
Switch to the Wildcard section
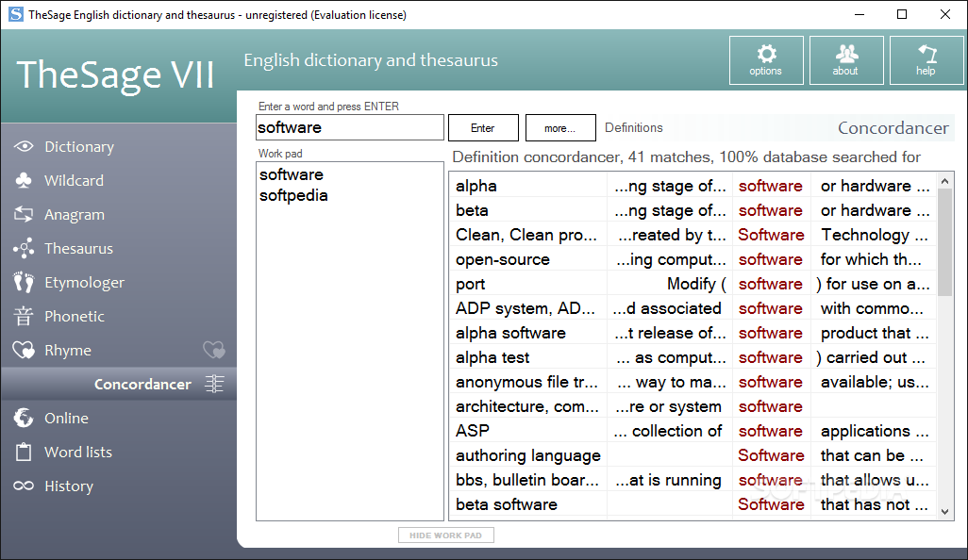coord(75,181)
